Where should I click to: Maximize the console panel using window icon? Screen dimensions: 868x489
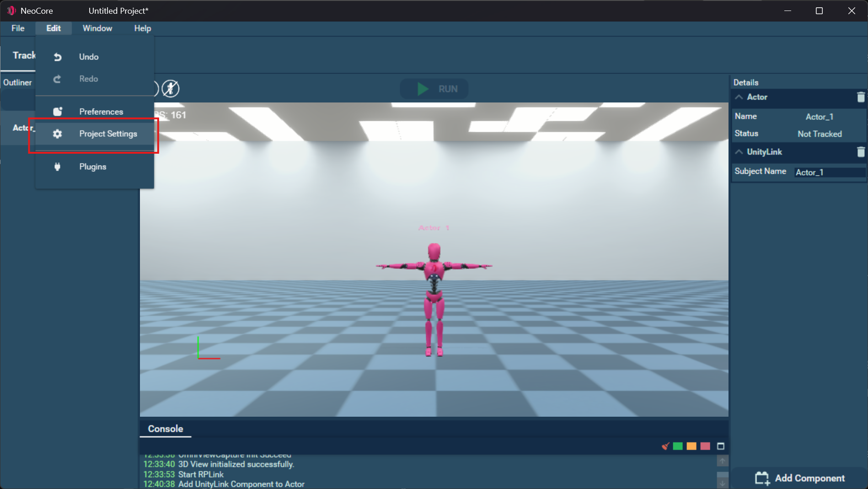tap(720, 446)
